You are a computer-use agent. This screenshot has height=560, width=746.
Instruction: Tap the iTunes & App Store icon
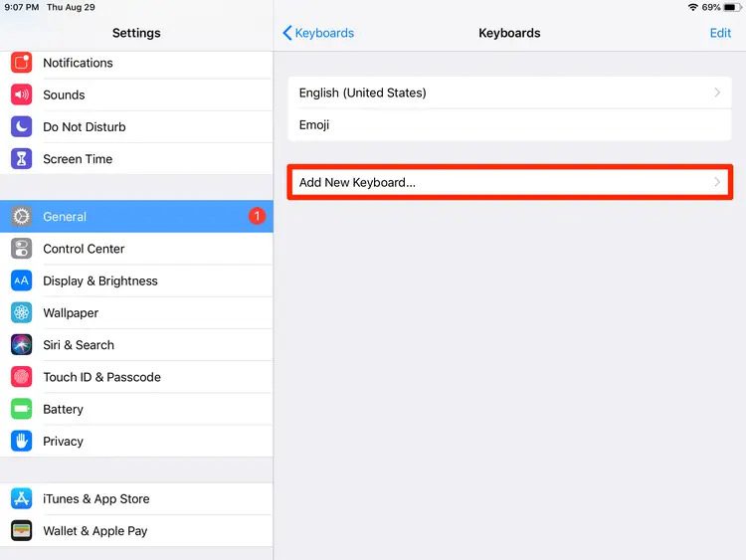tap(22, 499)
